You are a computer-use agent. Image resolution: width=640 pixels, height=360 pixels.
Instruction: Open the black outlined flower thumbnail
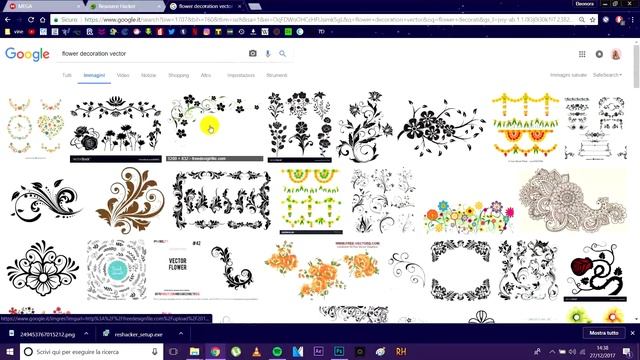point(43,269)
